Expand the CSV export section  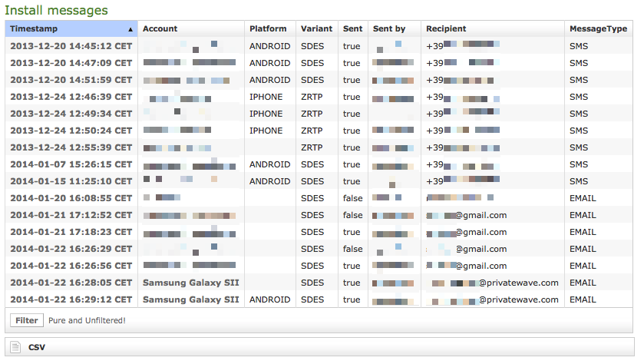[x=37, y=348]
